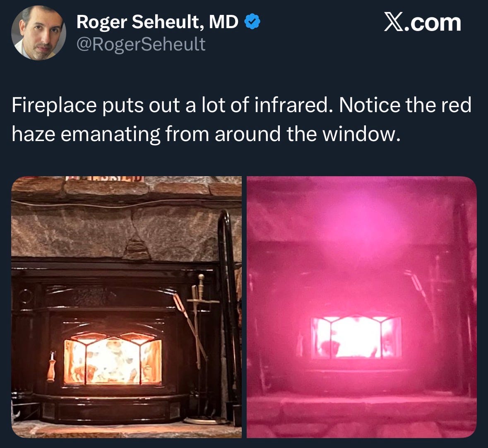The width and height of the screenshot is (488, 448).
Task: Open the Roger Seheult, MD display name
Action: pyautogui.click(x=157, y=22)
